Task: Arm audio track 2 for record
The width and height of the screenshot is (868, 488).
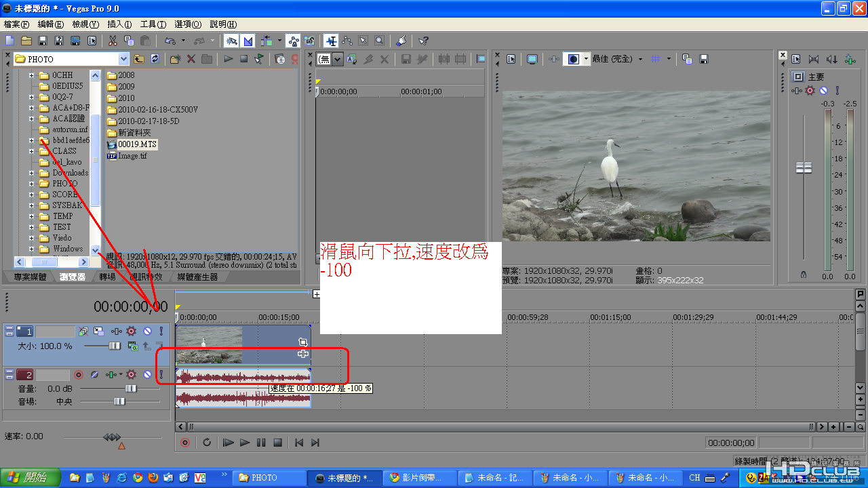Action: (x=79, y=374)
